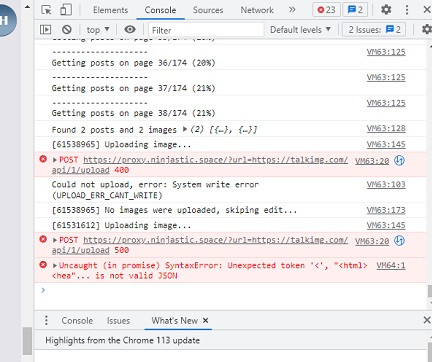
Task: Open VM63:125 link beside page 38/174
Action: (x=386, y=103)
